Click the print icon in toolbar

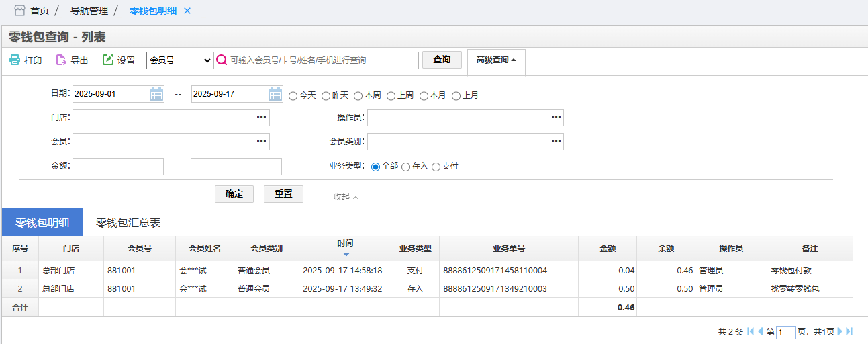[15, 60]
